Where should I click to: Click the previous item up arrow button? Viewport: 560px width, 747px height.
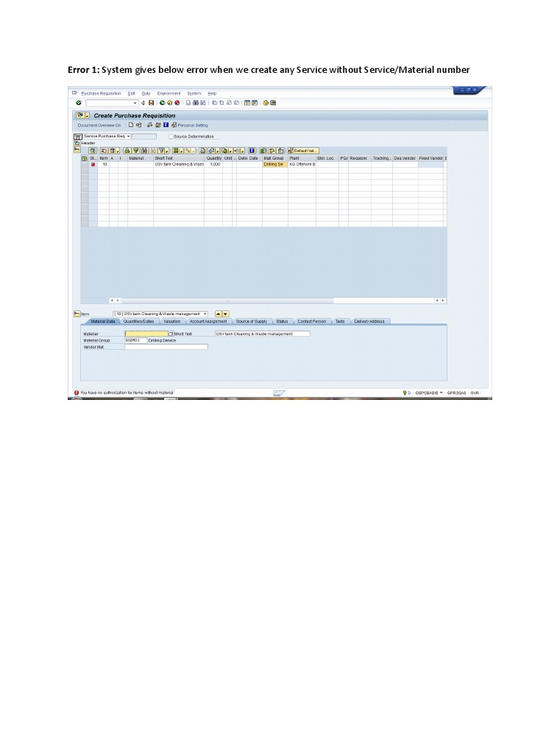tap(218, 314)
